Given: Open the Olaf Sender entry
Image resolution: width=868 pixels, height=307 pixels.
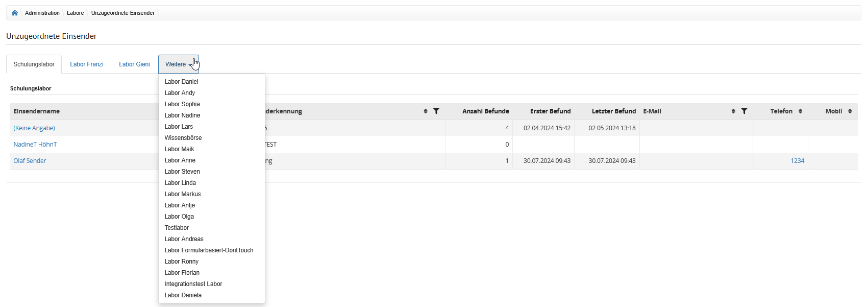Looking at the screenshot, I should click(30, 161).
